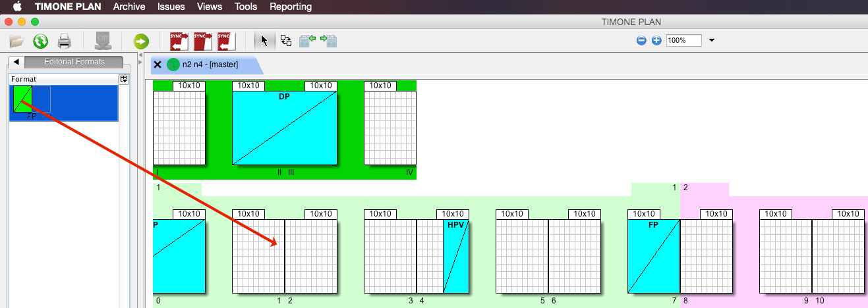Click the green status circle on the n2 n4 tab

coord(173,64)
